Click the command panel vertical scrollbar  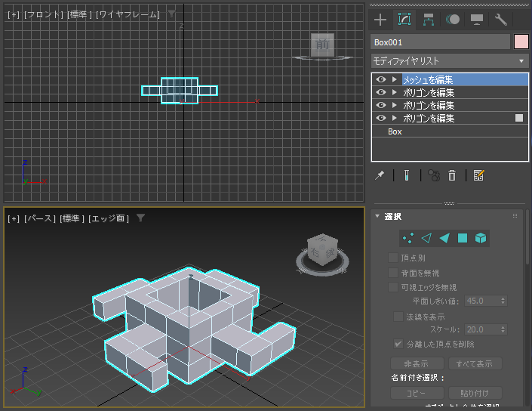pyautogui.click(x=527, y=236)
